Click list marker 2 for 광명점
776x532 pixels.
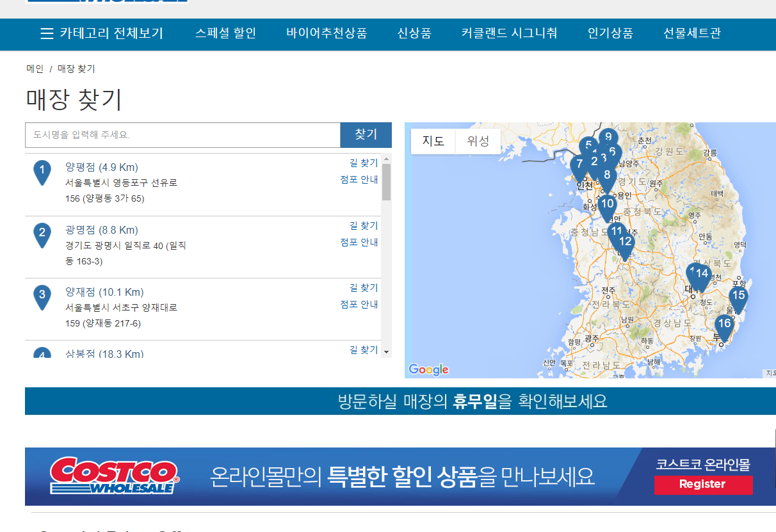(x=42, y=235)
